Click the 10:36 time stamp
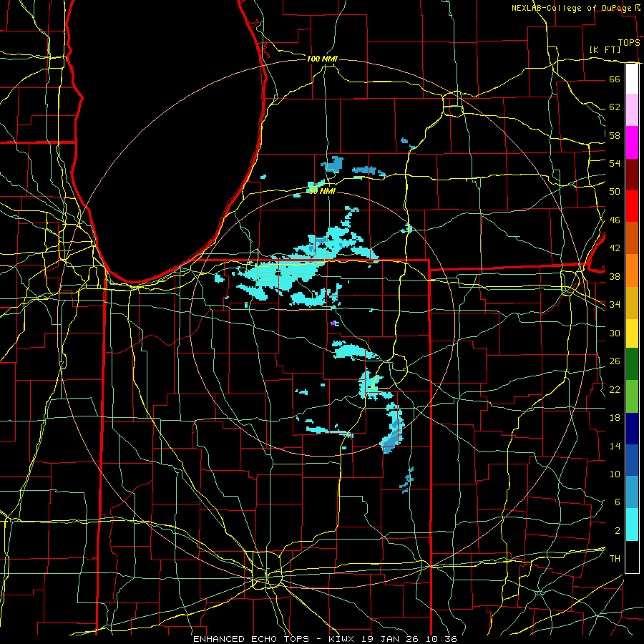The width and height of the screenshot is (644, 644). (441, 639)
